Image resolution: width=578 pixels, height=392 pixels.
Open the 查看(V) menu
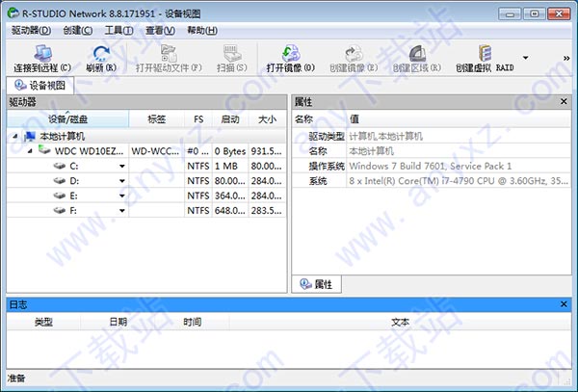[160, 30]
